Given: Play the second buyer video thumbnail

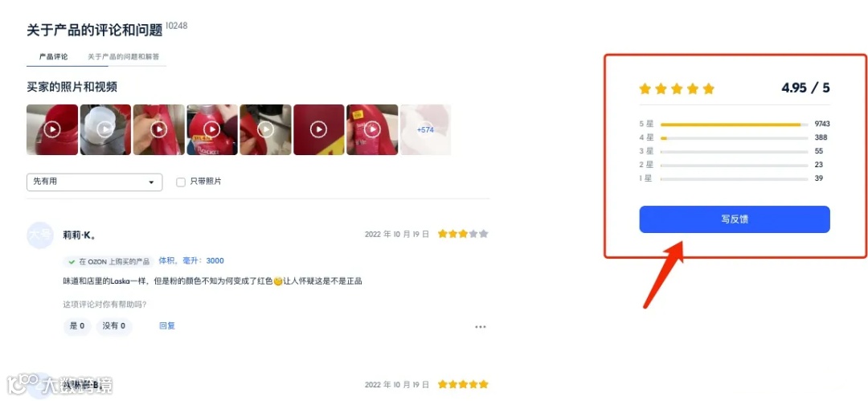Looking at the screenshot, I should (x=106, y=129).
